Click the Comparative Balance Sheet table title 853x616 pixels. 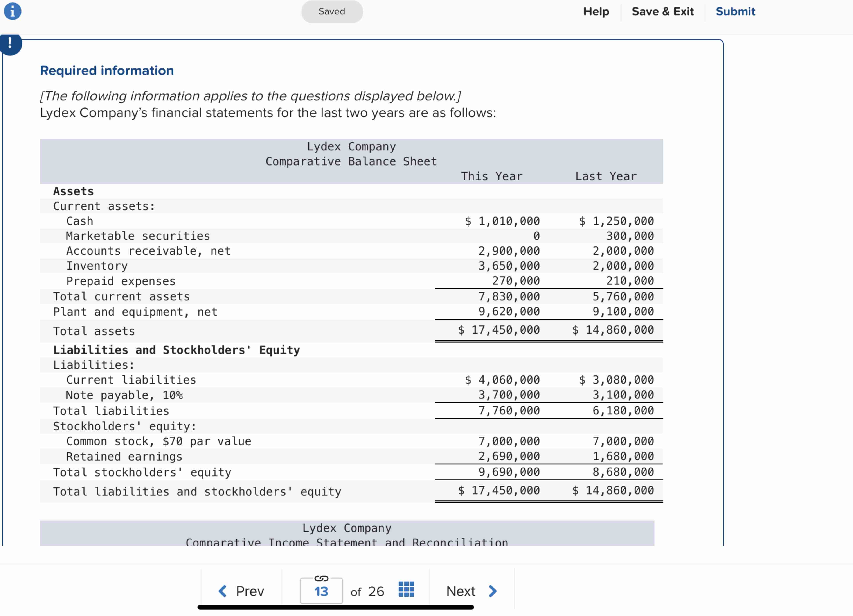click(351, 161)
